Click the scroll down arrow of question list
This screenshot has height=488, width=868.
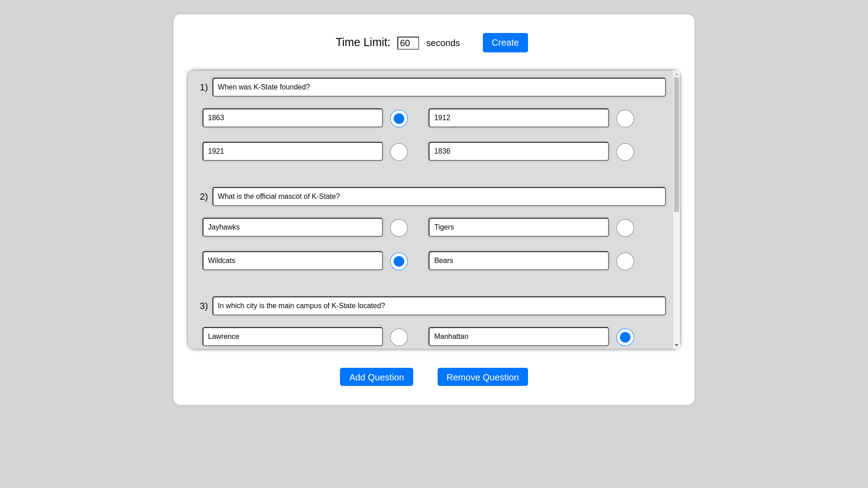[676, 345]
